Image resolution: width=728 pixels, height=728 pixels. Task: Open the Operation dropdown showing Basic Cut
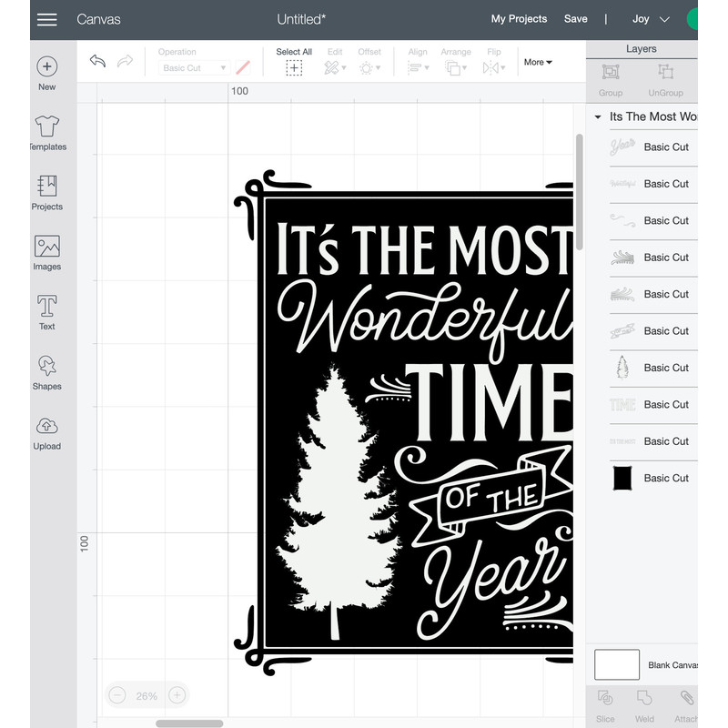coord(193,66)
